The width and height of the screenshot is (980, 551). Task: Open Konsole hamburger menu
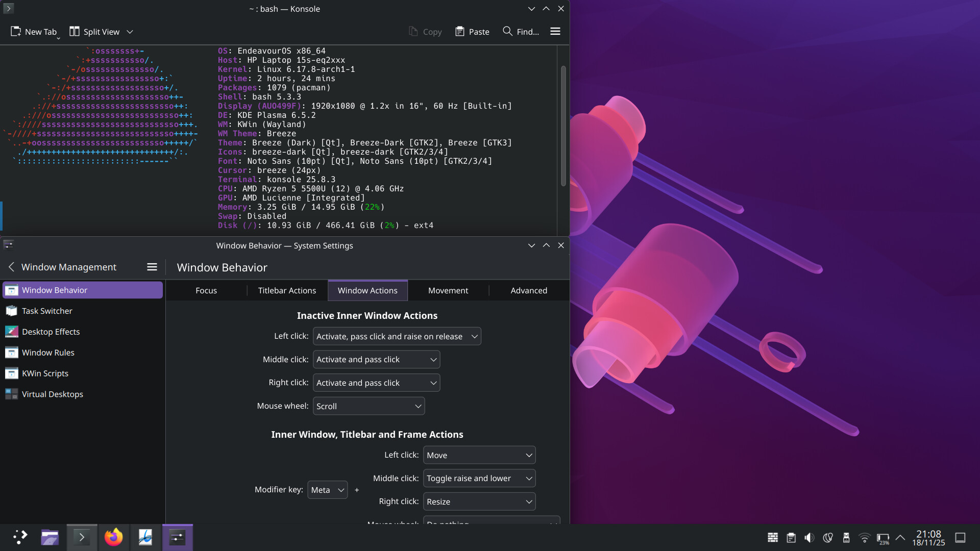pyautogui.click(x=555, y=32)
